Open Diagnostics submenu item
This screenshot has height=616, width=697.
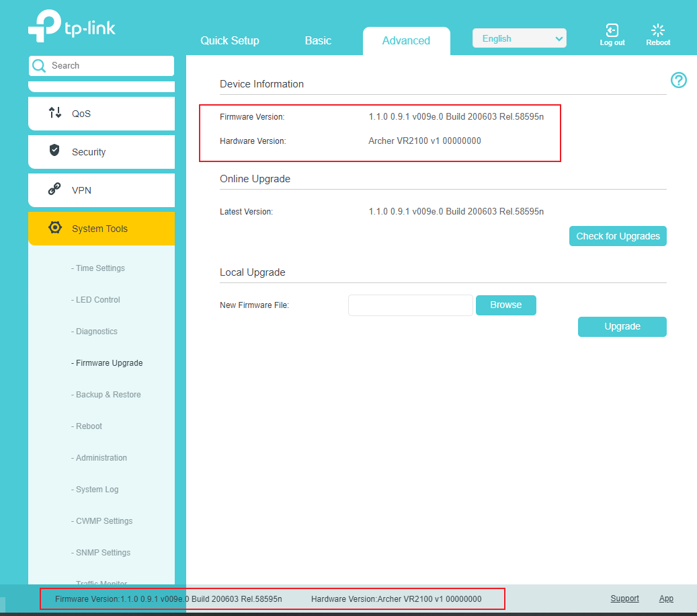[94, 332]
